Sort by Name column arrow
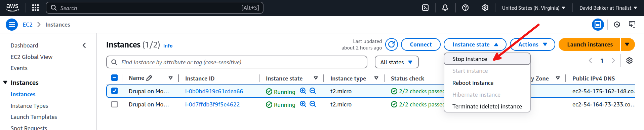Screen dimensions: 644x130 tap(170, 78)
